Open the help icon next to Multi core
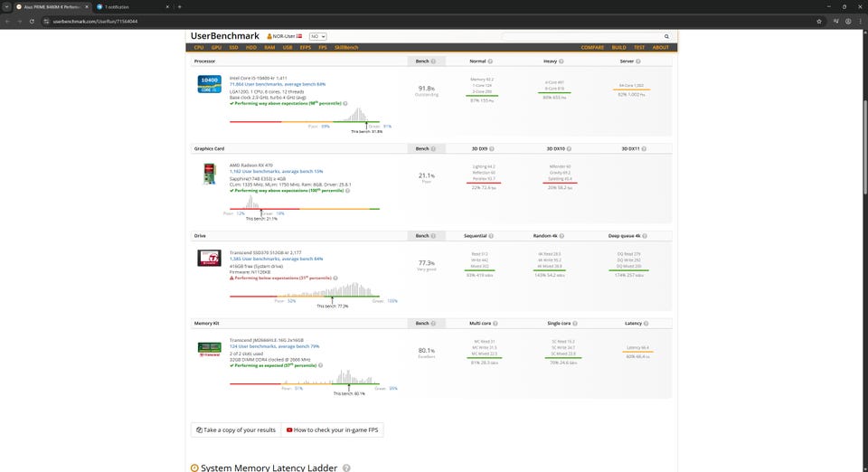This screenshot has width=868, height=472. (x=495, y=324)
